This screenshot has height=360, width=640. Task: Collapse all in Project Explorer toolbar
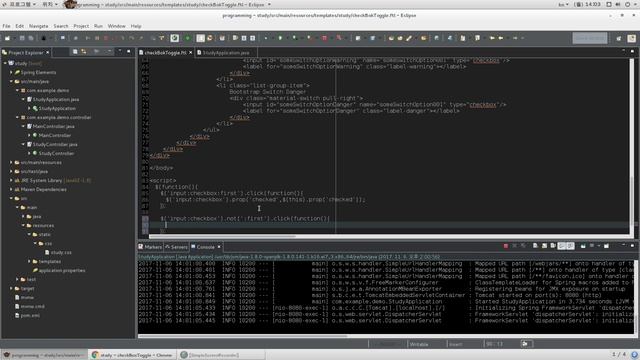[x=75, y=52]
